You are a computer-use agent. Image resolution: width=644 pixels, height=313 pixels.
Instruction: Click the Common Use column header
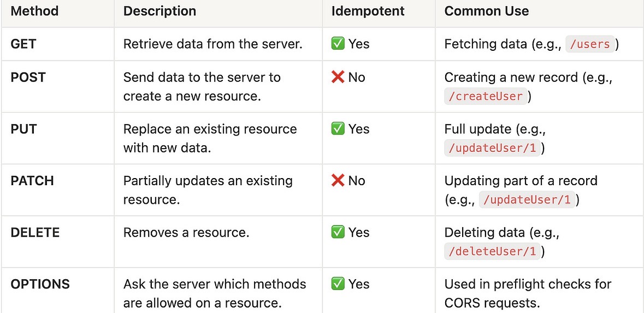click(486, 11)
